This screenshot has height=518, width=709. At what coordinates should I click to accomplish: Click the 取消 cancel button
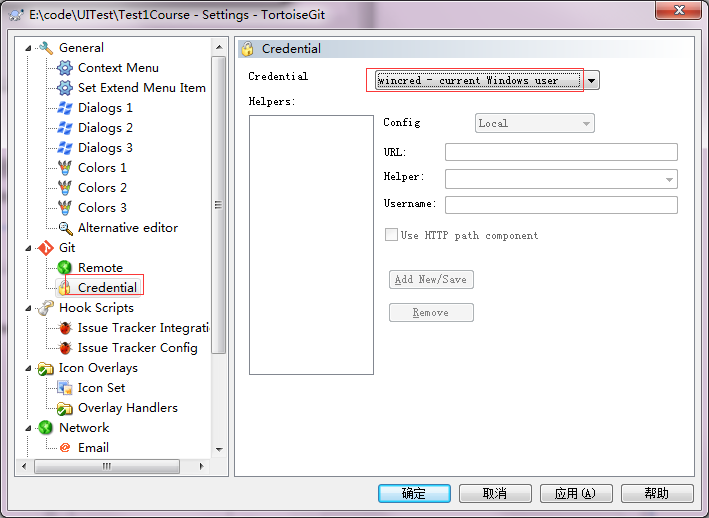coord(495,493)
